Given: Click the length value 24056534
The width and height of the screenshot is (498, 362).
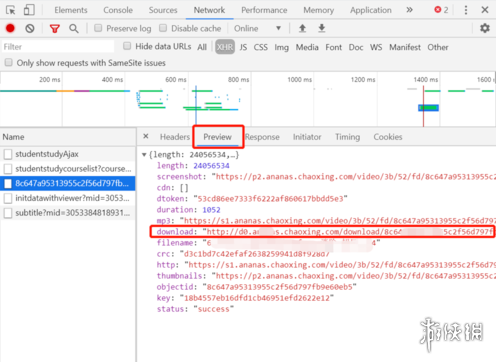Looking at the screenshot, I should pyautogui.click(x=211, y=166).
